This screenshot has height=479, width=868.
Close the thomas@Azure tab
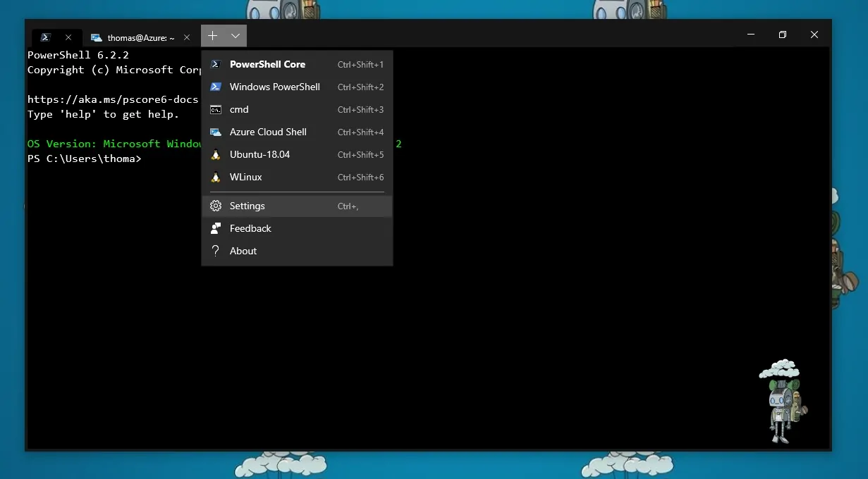pos(186,37)
